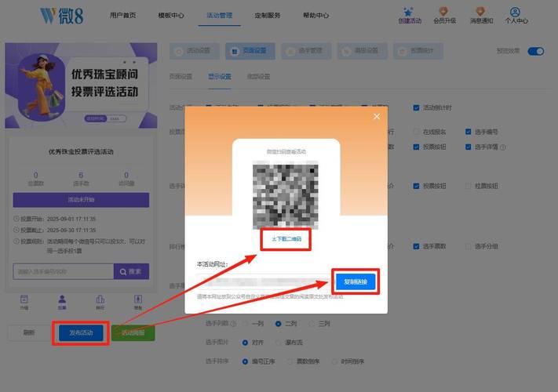The image size is (558, 392).
Task: Select 二列 column radio
Action: [x=279, y=324]
